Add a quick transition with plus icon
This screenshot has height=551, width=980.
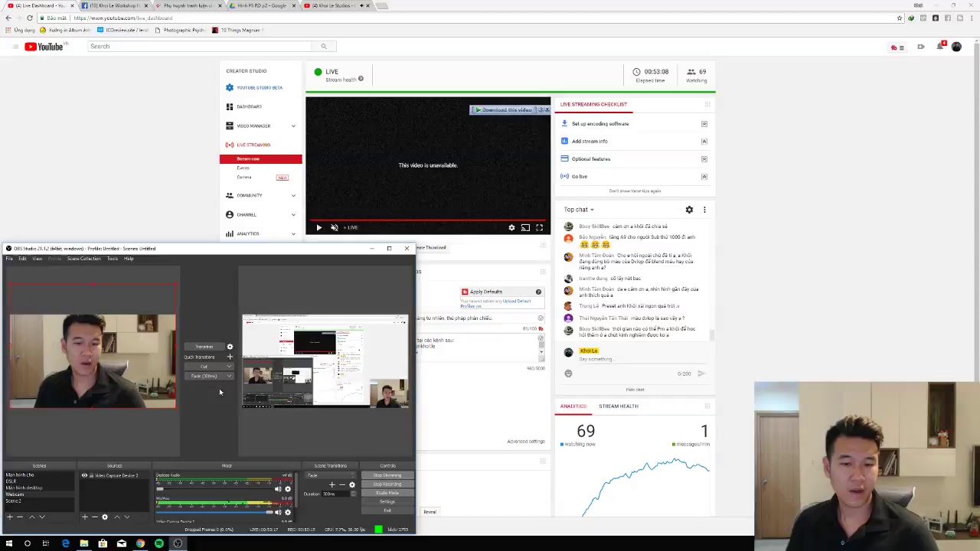pos(230,357)
